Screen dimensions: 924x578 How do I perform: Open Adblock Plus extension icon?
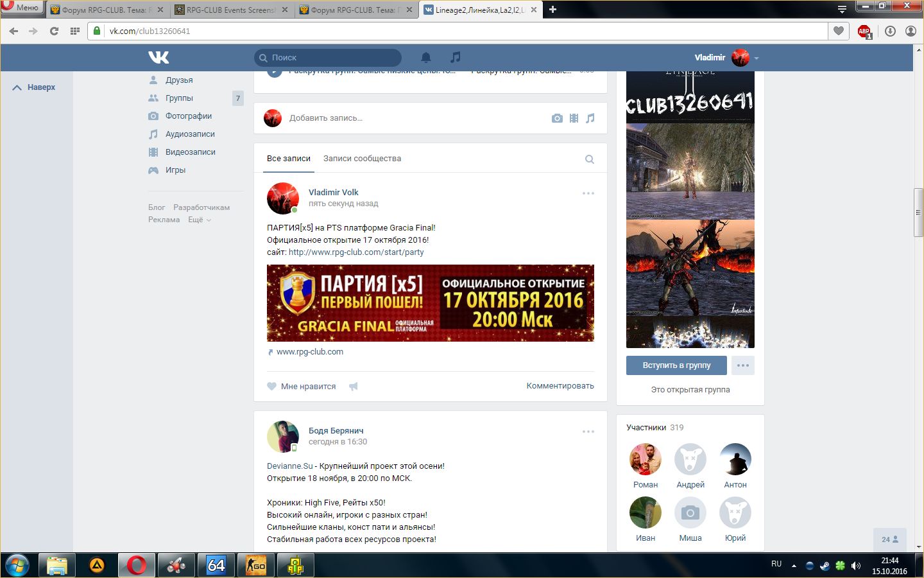click(x=864, y=31)
